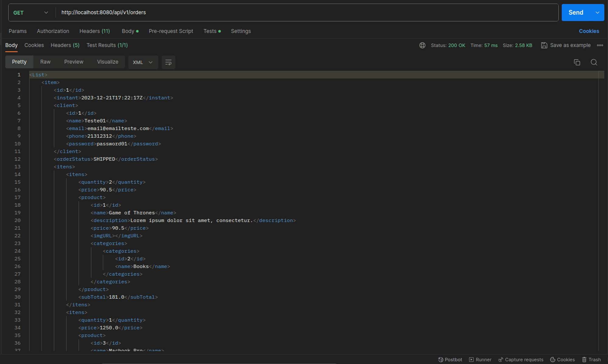Copy response body with copy icon

(577, 62)
